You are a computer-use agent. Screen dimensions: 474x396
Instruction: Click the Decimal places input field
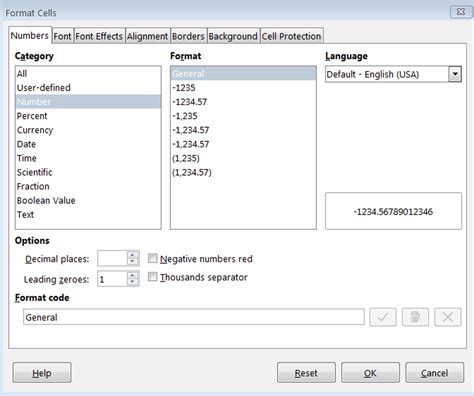click(x=113, y=259)
